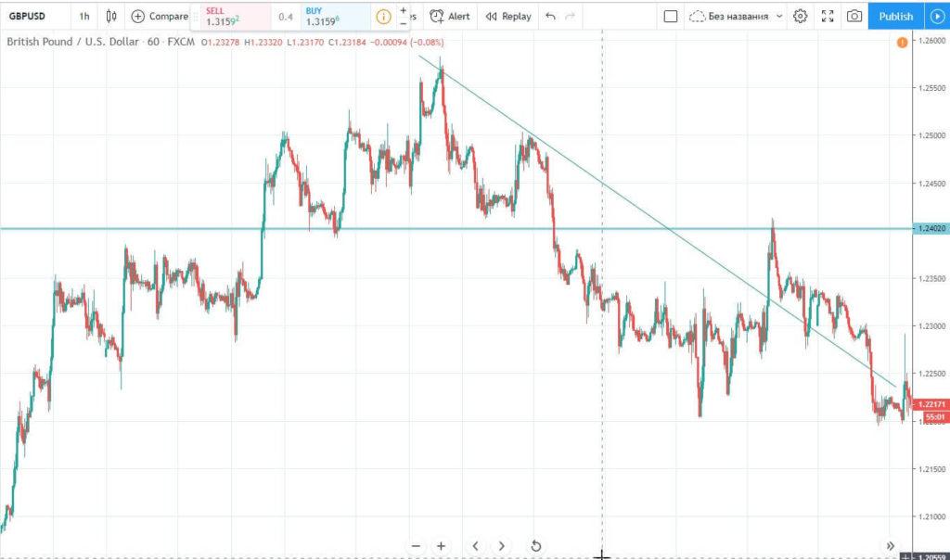Undo the last chart action
This screenshot has height=560, width=950.
coord(551,16)
